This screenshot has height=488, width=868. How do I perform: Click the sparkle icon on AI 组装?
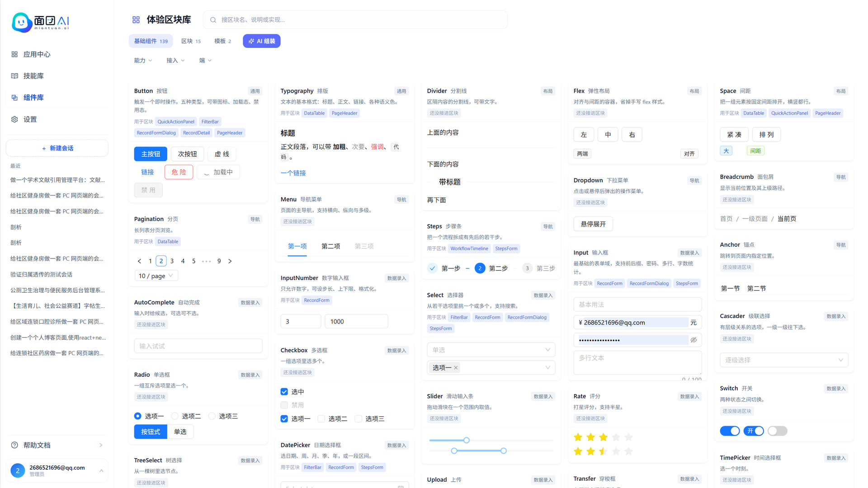pos(251,41)
